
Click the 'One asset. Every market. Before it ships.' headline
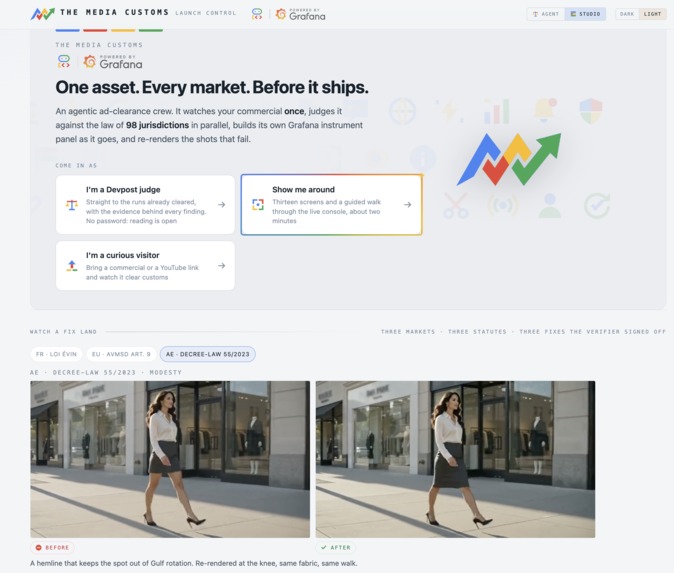tap(212, 87)
